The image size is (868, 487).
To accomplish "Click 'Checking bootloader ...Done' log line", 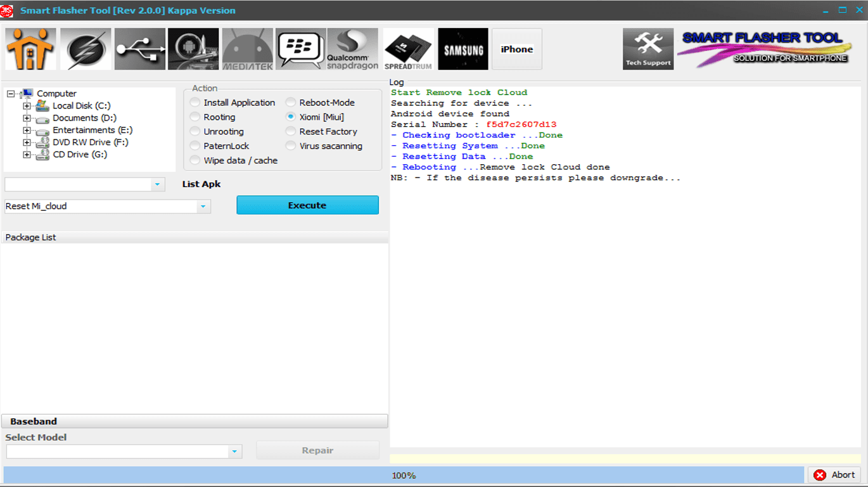I will coord(476,135).
